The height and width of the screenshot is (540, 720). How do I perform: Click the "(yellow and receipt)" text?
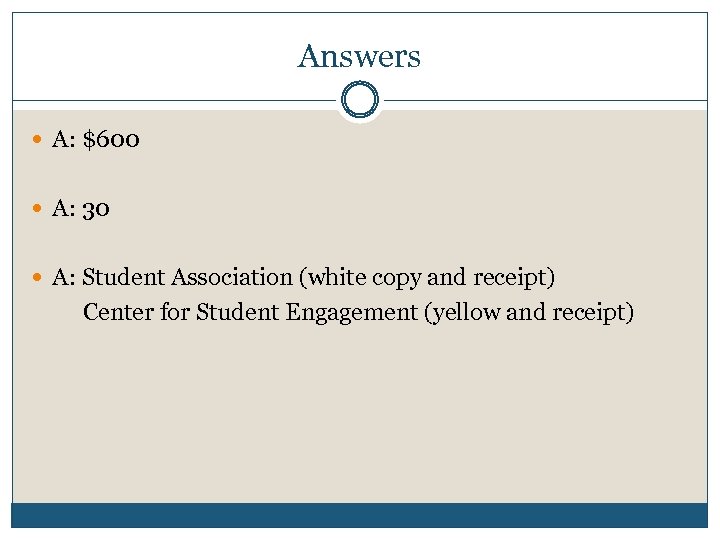(x=529, y=313)
